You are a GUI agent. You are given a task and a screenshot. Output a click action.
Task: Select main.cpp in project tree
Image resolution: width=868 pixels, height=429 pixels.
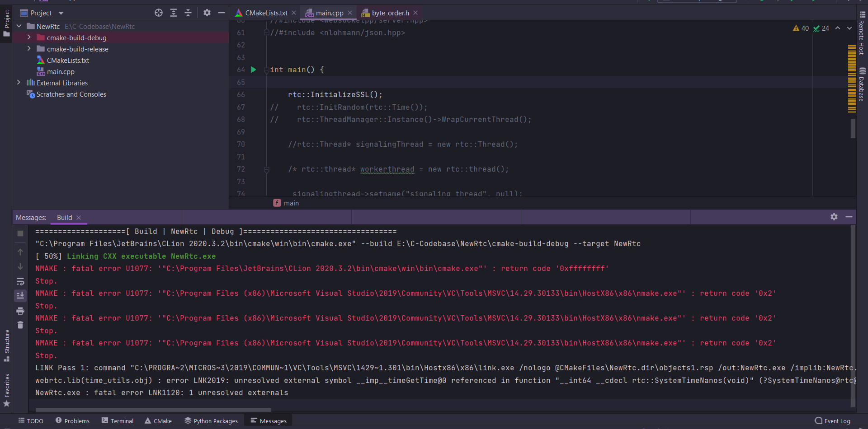[x=61, y=71]
